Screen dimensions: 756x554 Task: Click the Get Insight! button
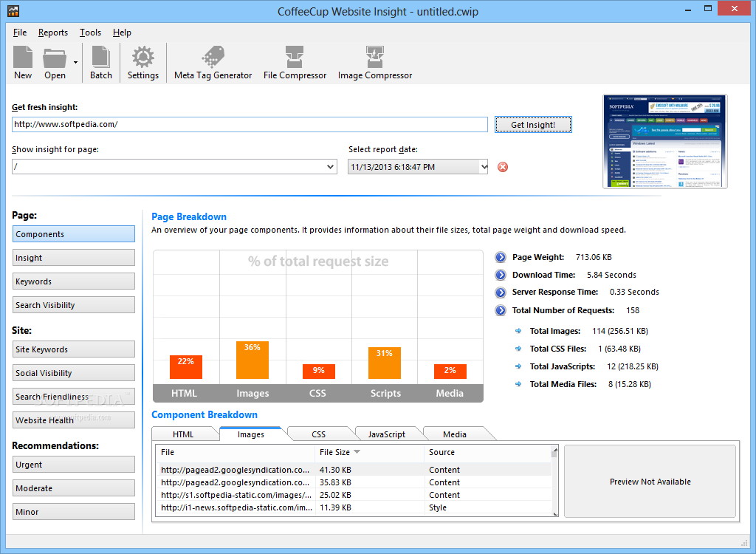pyautogui.click(x=533, y=125)
